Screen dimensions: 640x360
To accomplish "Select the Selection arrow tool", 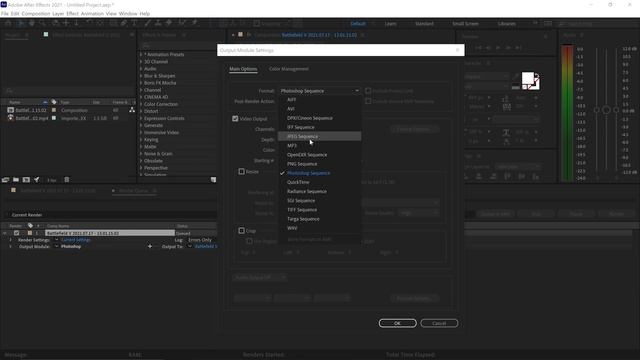I will [x=20, y=23].
